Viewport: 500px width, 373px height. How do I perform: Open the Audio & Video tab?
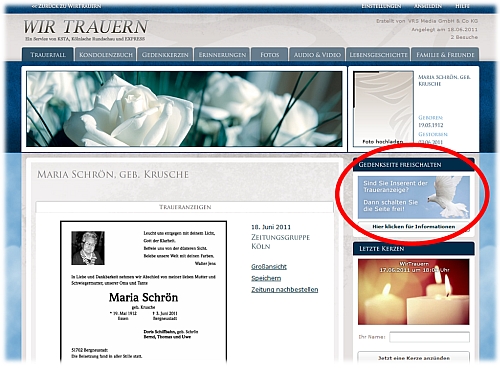point(317,55)
